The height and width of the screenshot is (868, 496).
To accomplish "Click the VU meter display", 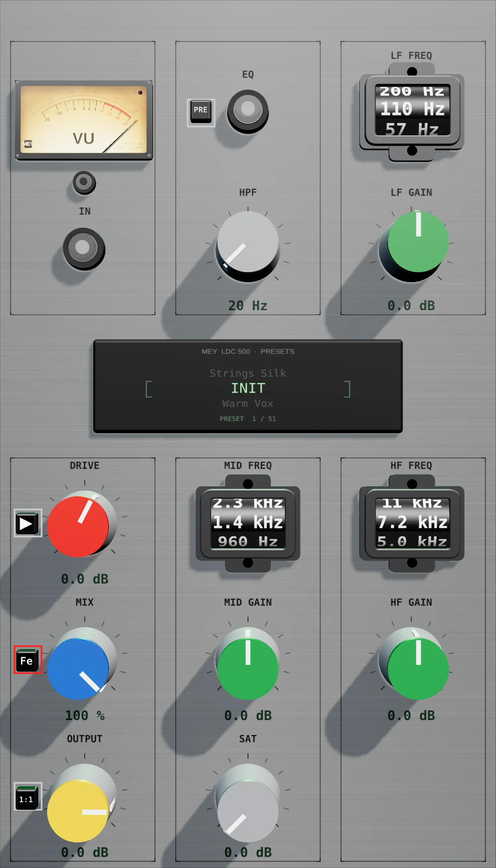I will (84, 120).
